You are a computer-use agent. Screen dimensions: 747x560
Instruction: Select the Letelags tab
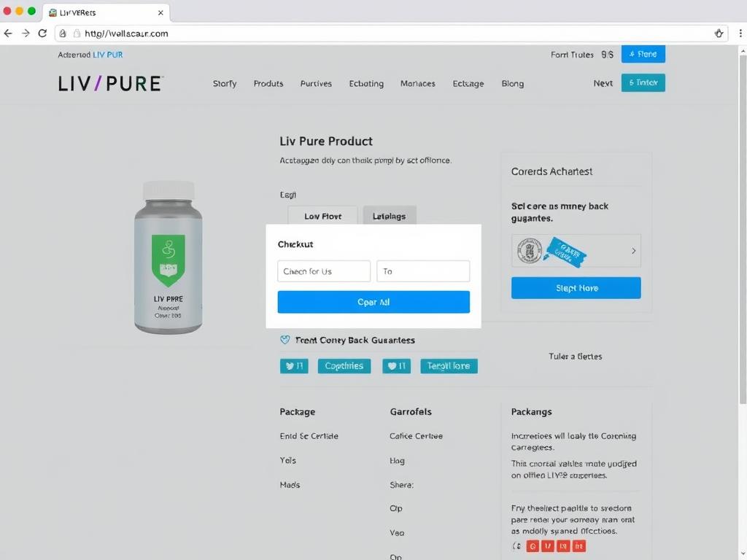(390, 216)
